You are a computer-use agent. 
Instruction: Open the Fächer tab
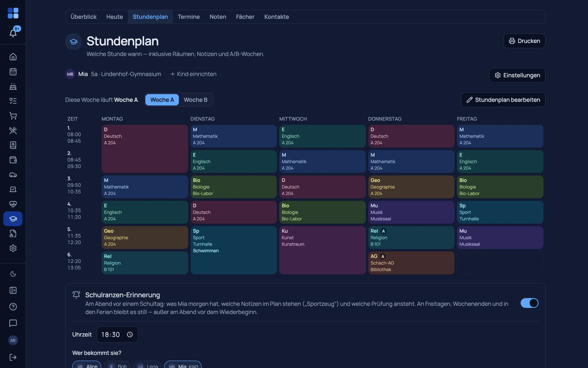(x=245, y=17)
